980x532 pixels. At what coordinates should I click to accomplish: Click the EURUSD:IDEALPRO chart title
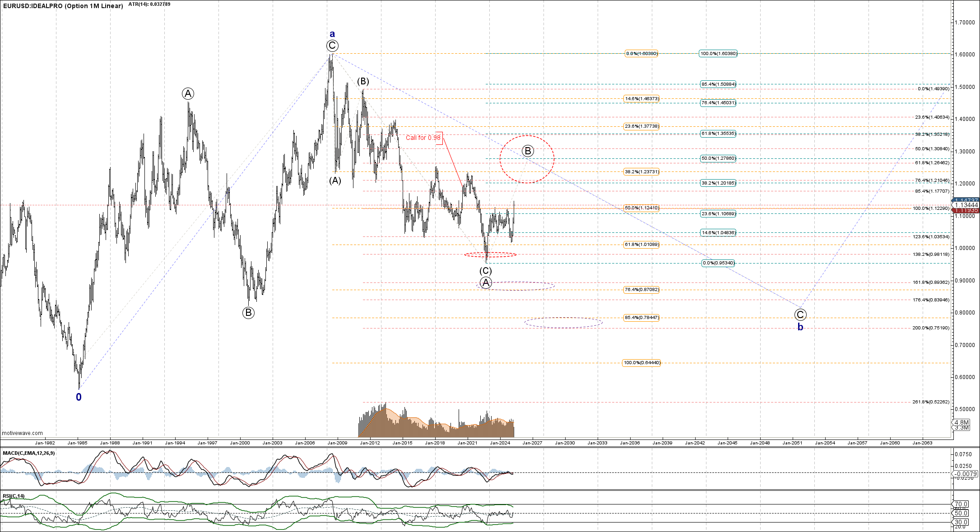pyautogui.click(x=63, y=6)
